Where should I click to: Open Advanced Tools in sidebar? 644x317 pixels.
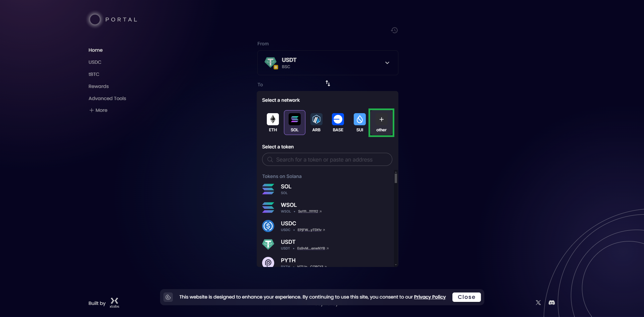(x=107, y=98)
